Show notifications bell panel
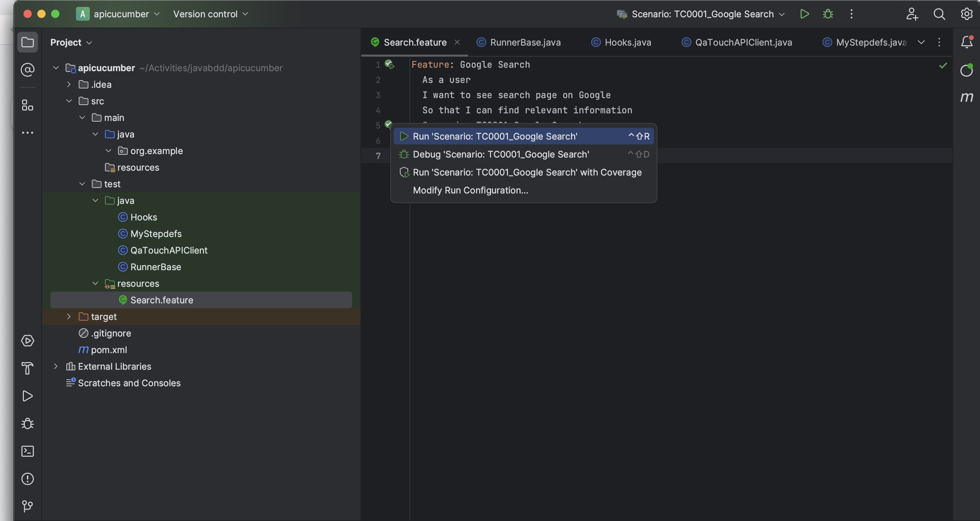This screenshot has width=980, height=521. click(967, 42)
